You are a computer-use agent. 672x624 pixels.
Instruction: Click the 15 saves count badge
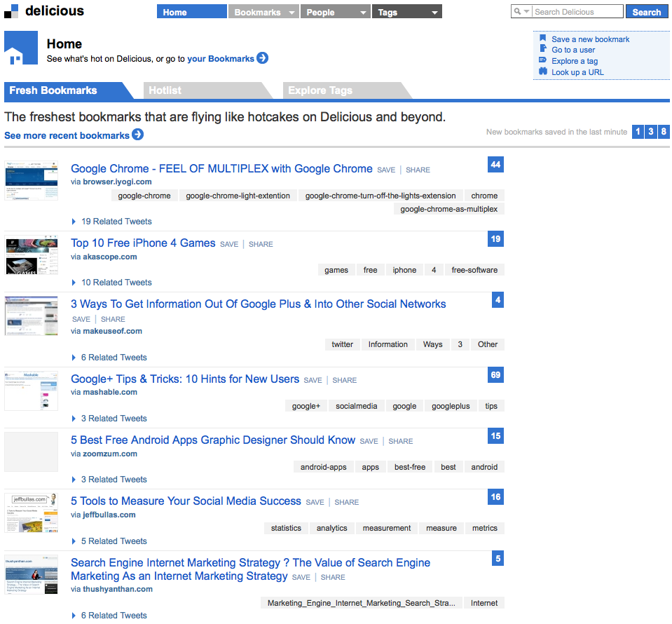point(495,435)
